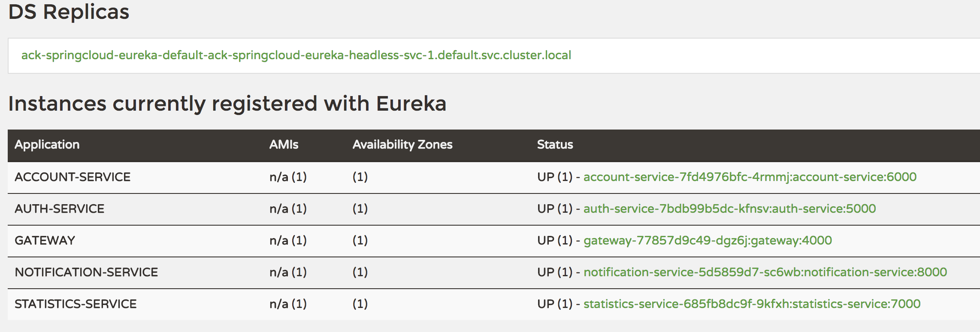Viewport: 980px width, 332px height.
Task: Click n/a (1) in GATEWAY row
Action: coord(288,241)
